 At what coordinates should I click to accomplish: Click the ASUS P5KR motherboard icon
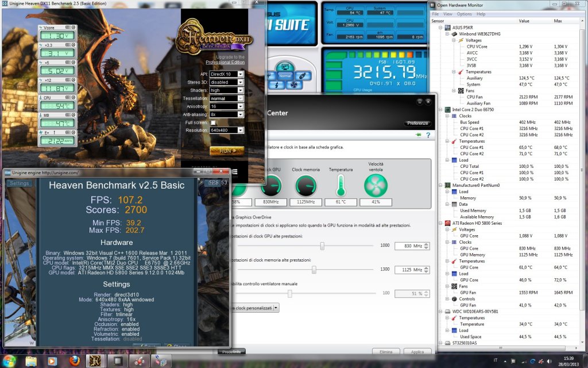click(x=447, y=28)
